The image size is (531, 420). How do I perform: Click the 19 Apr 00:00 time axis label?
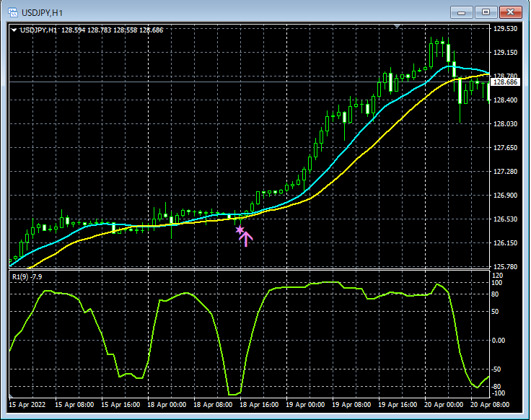point(305,405)
